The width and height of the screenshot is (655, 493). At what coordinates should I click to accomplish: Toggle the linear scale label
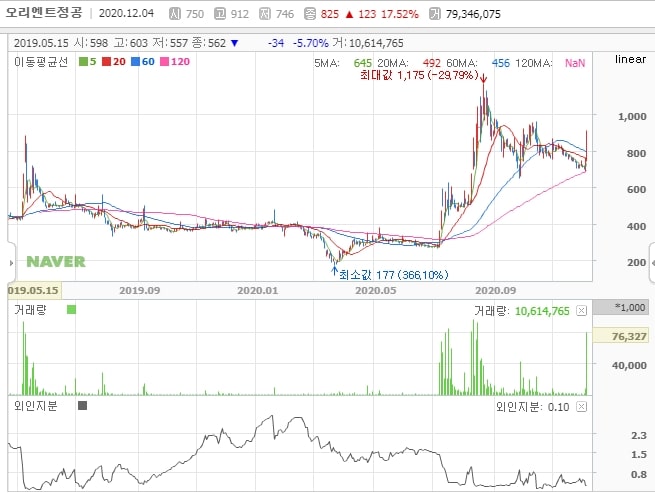630,59
